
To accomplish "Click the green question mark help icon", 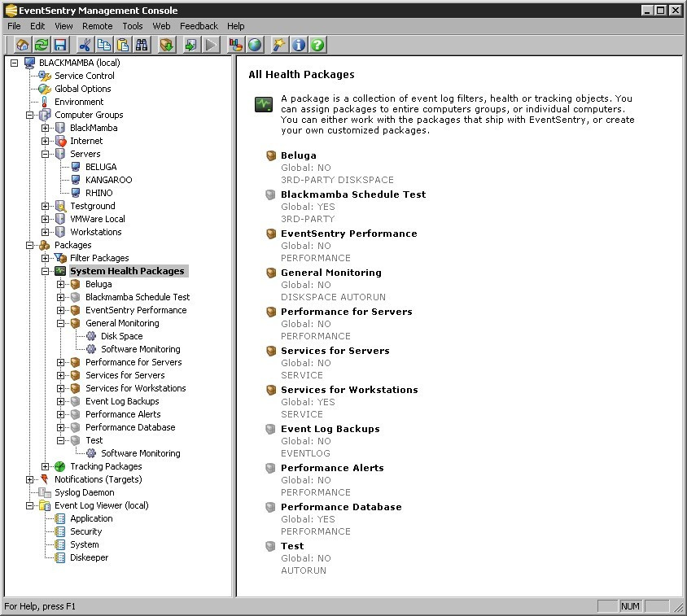I will [318, 45].
